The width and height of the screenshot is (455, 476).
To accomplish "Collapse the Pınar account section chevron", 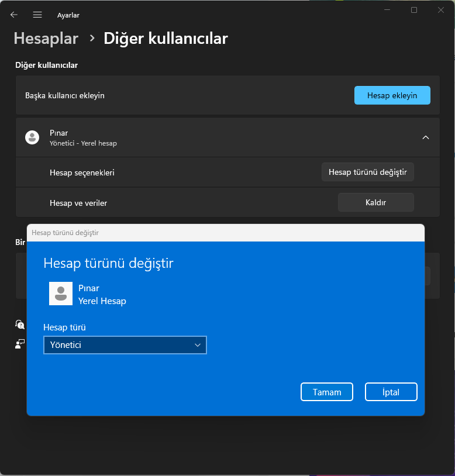I will click(426, 137).
